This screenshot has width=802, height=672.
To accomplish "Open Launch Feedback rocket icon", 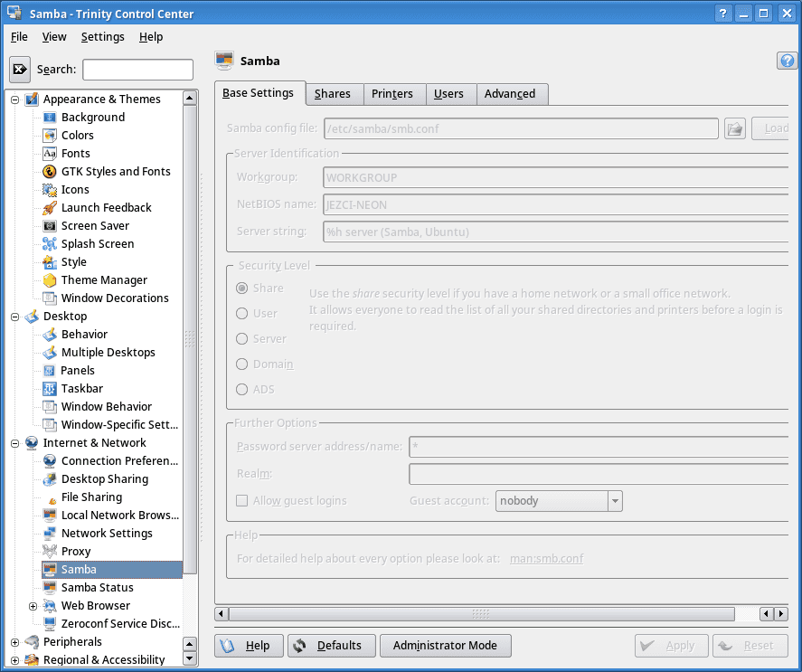I will 50,208.
